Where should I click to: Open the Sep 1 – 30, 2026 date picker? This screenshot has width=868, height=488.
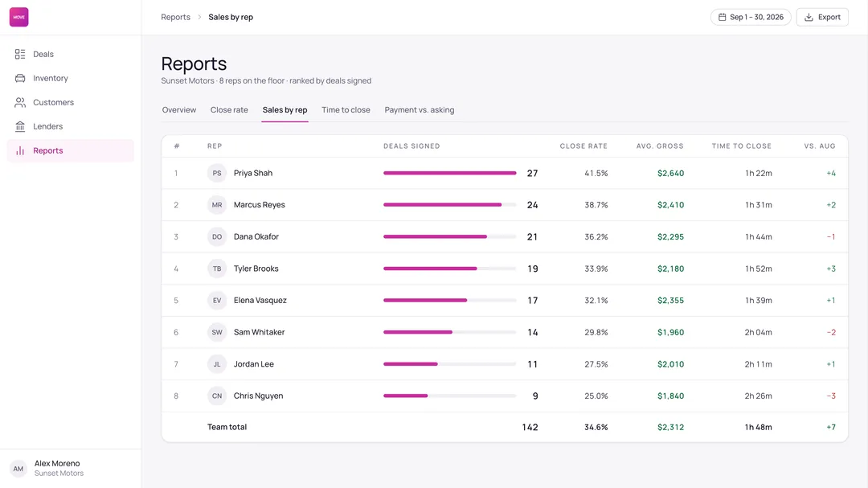pyautogui.click(x=751, y=17)
